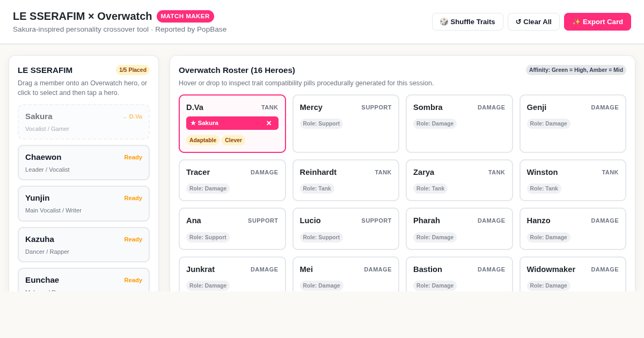Select the Lucio support card
This screenshot has height=338, width=644.
(346, 229)
